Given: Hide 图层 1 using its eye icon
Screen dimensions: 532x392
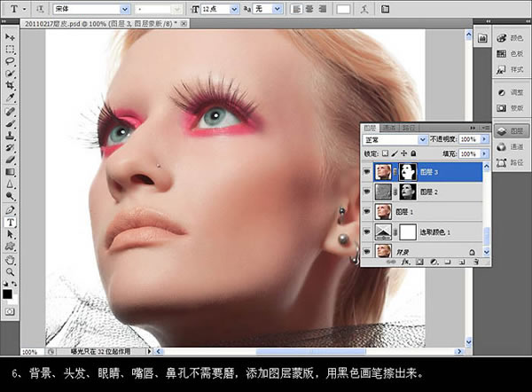Looking at the screenshot, I should 367,211.
